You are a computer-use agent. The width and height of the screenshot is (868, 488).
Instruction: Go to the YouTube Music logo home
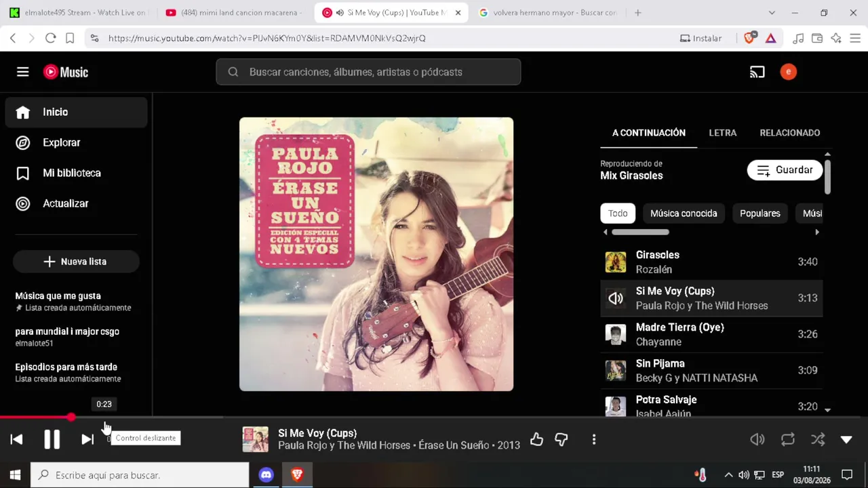66,72
